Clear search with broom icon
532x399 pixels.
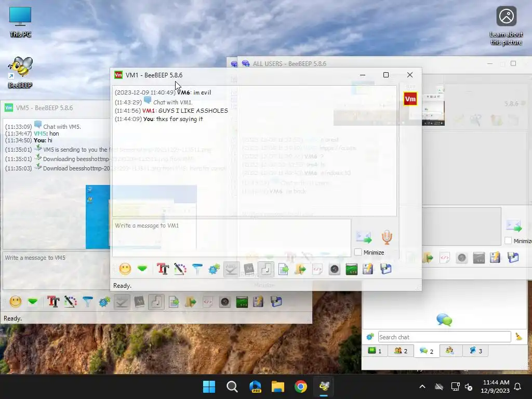[x=519, y=337]
